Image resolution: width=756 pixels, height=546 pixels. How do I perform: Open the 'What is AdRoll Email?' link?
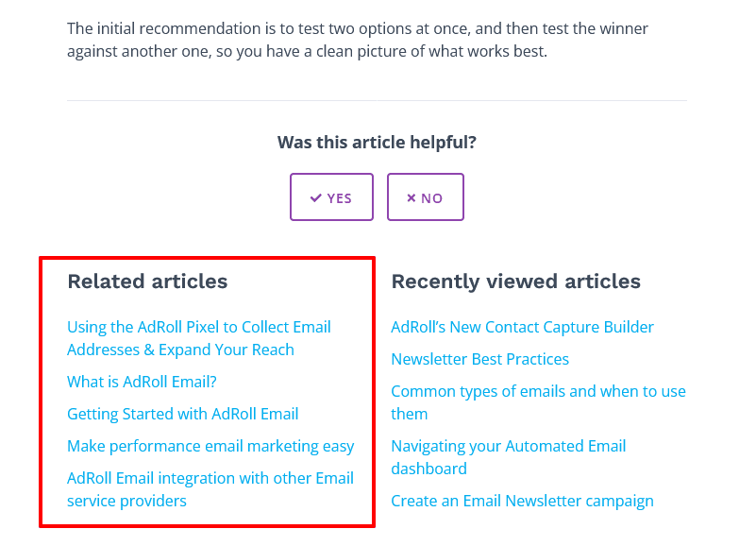pos(142,382)
